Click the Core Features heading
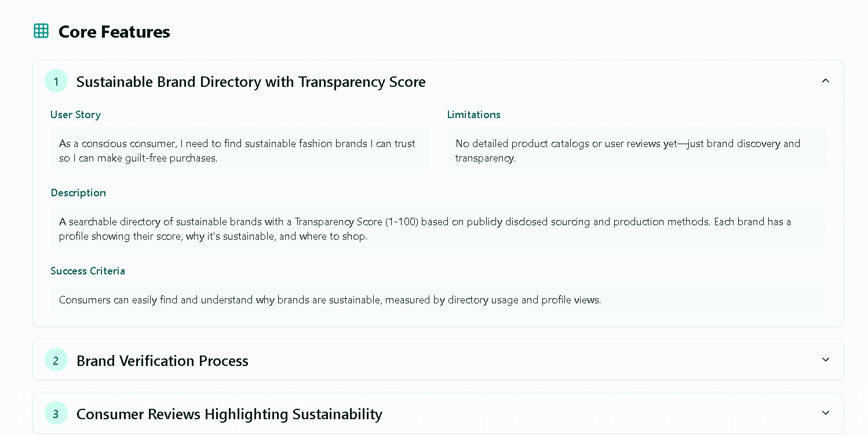Viewport: 868px width, 436px height. (114, 31)
